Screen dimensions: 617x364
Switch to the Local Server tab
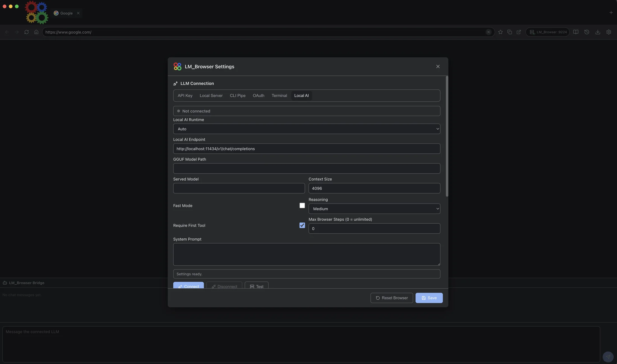(211, 96)
